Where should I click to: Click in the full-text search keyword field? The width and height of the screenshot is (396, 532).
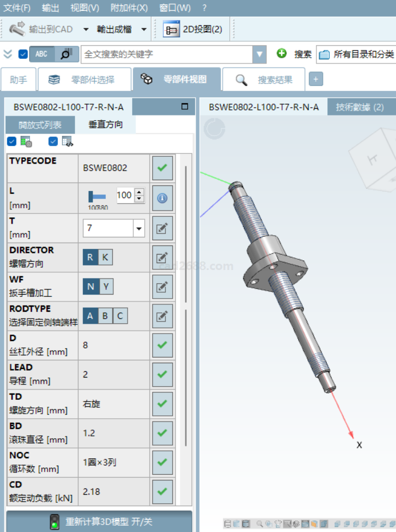click(x=166, y=54)
